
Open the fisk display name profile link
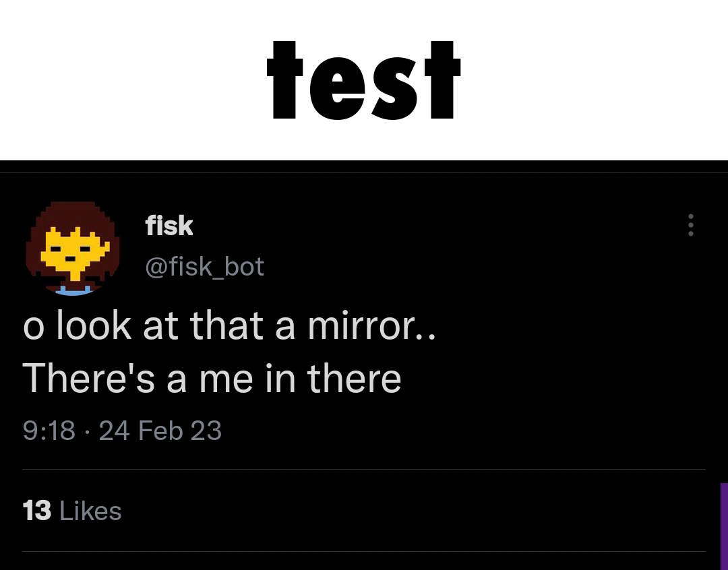[169, 226]
